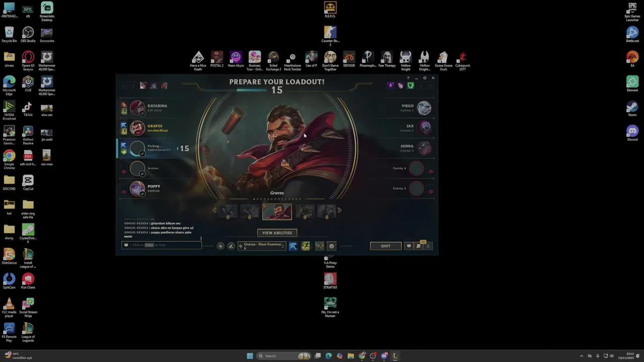Open the elden ring safe file folder
Image resolution: width=644 pixels, height=362 pixels.
coord(28,209)
